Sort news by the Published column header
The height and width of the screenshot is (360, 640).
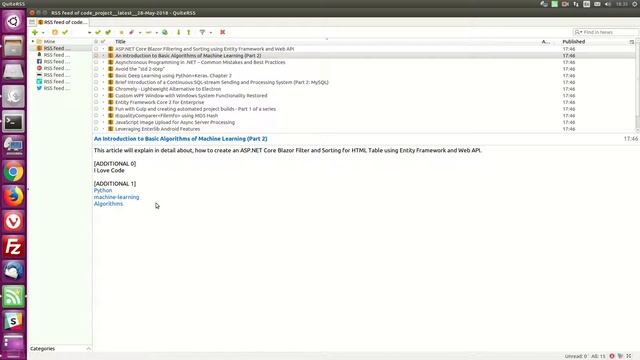coord(573,42)
